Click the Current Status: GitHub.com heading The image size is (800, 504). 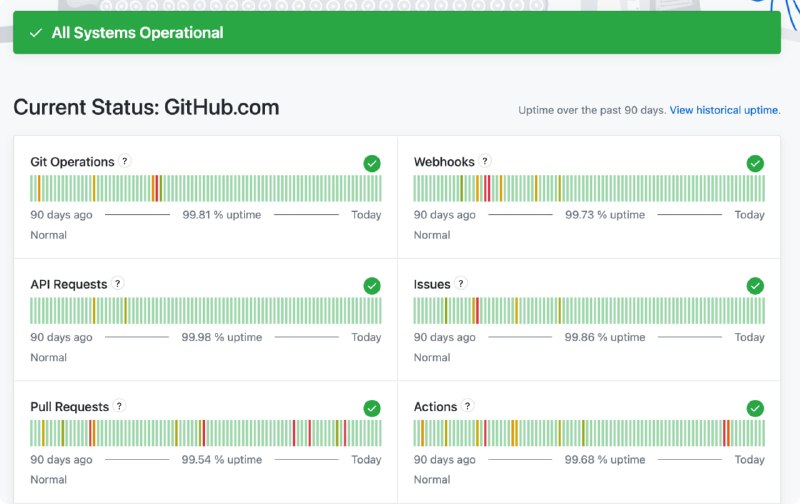pos(146,107)
